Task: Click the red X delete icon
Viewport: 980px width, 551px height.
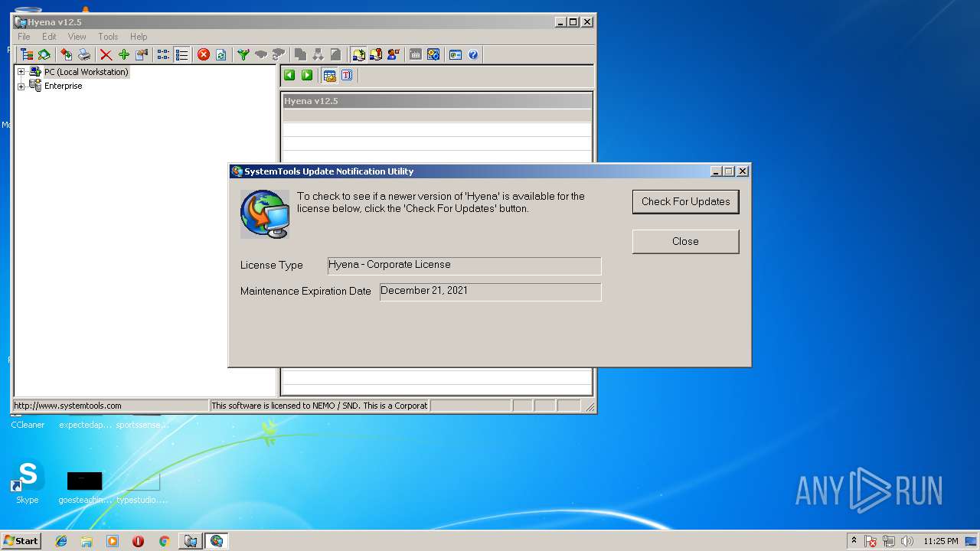Action: click(106, 54)
